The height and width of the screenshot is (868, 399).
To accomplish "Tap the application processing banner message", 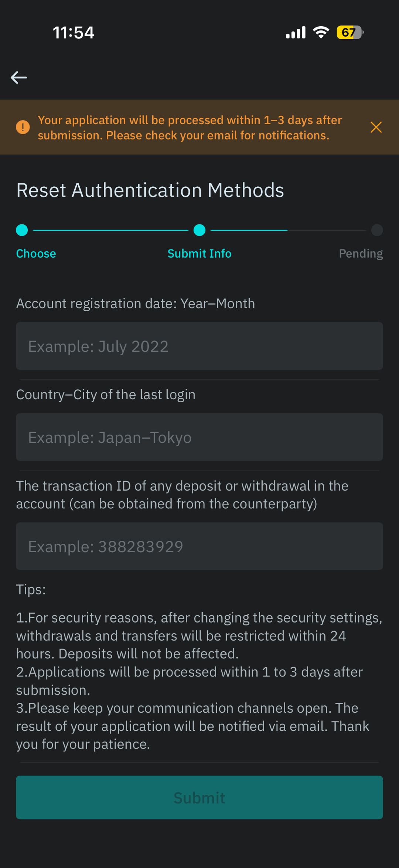I will coord(190,128).
